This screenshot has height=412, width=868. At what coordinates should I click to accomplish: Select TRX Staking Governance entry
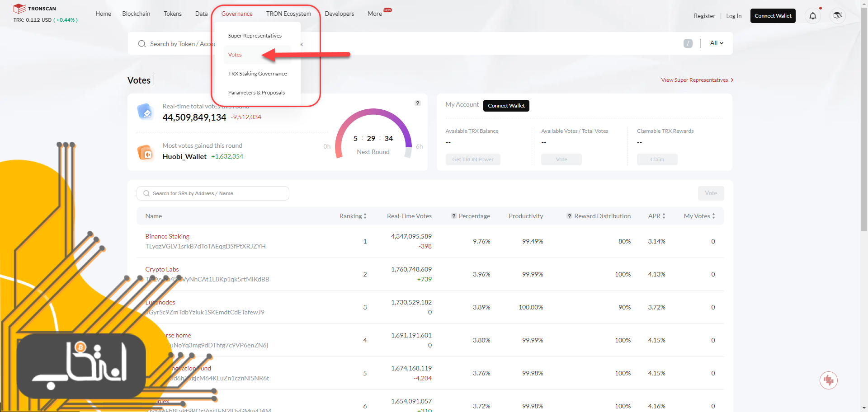[258, 74]
